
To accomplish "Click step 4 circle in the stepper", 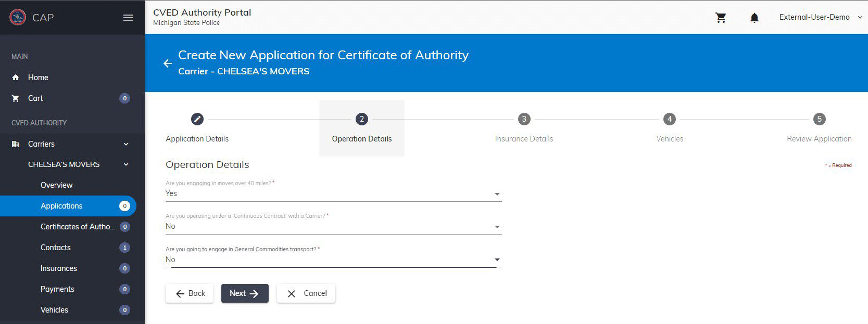I will click(x=670, y=119).
